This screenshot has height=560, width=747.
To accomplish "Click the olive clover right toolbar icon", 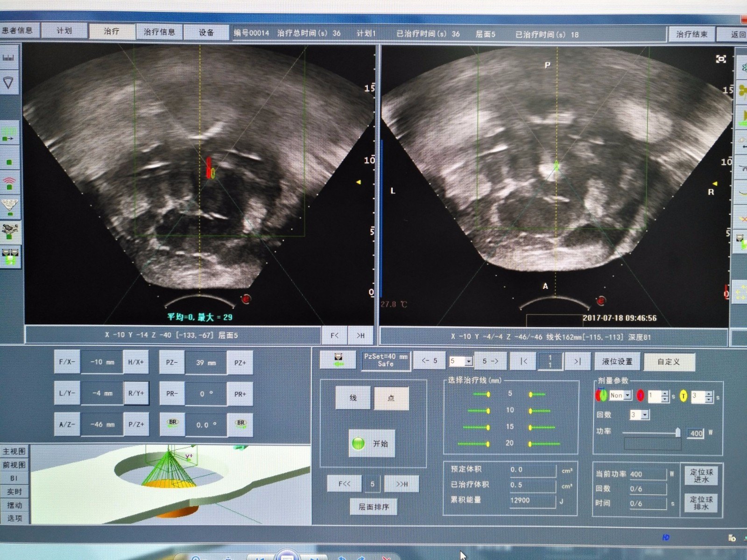I will [742, 91].
